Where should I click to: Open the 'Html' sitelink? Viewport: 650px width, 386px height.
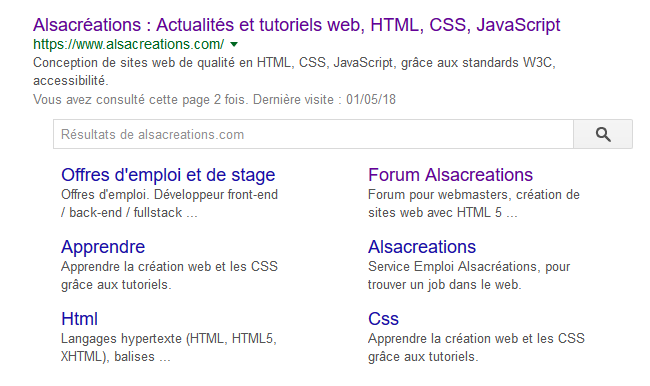79,319
